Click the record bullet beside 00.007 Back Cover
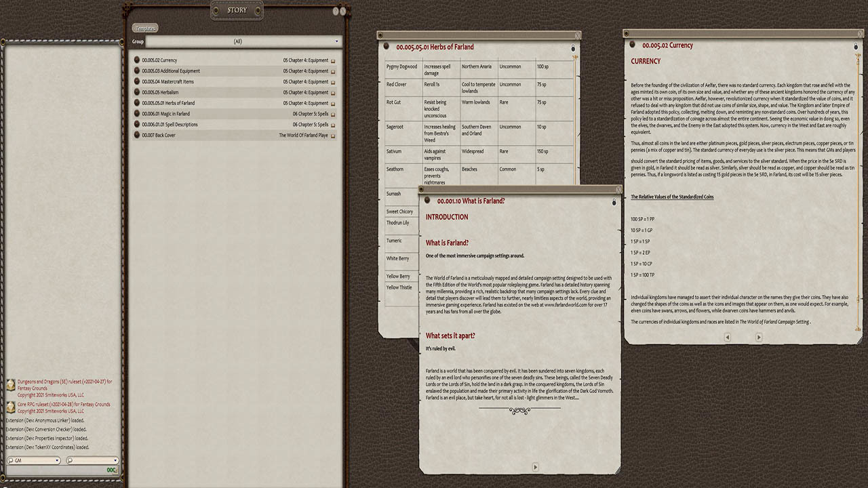 pos(138,135)
